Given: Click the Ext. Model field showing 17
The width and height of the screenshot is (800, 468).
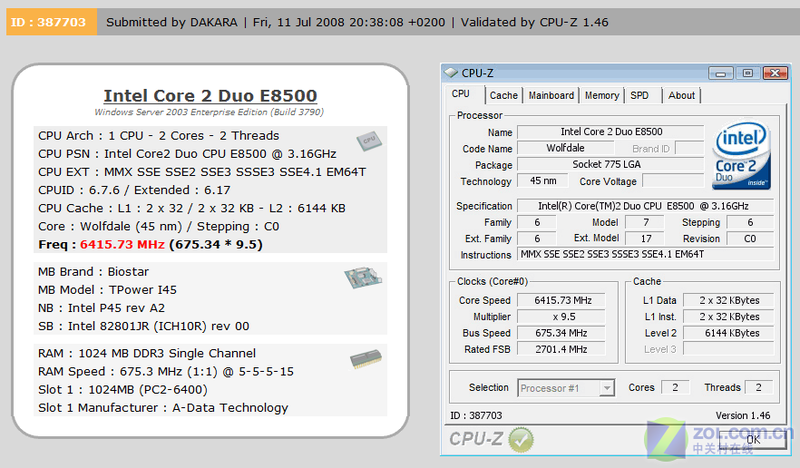Looking at the screenshot, I should (645, 239).
